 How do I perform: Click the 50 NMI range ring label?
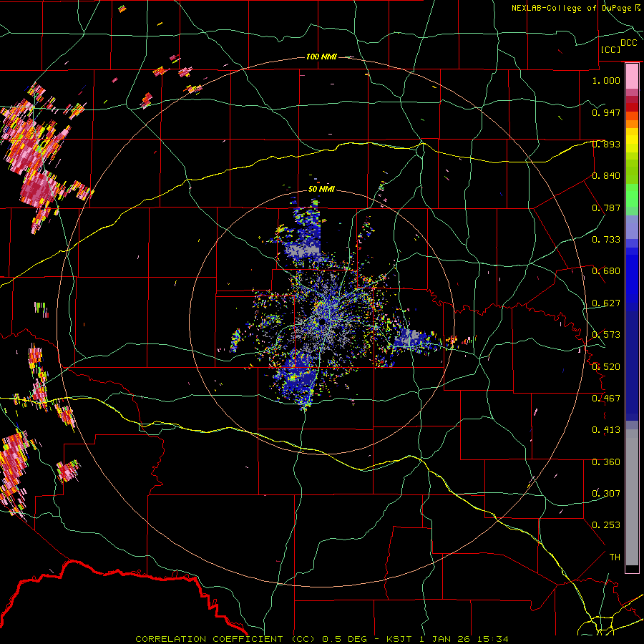(x=321, y=189)
